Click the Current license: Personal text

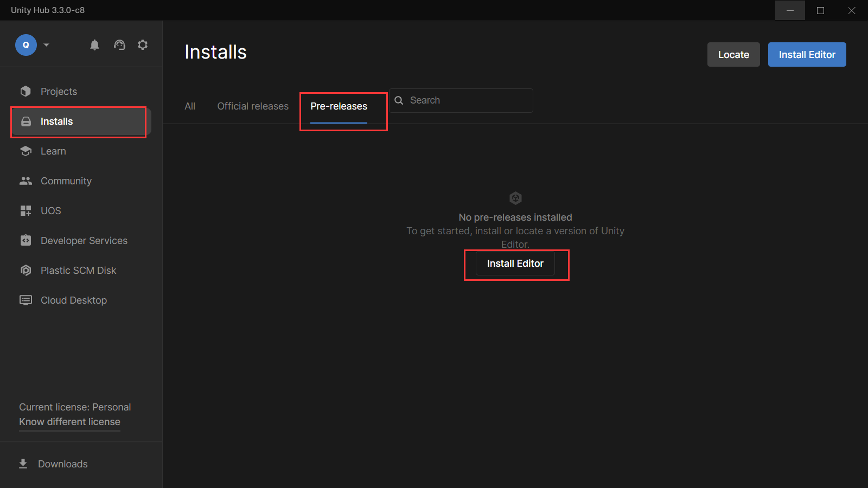75,407
